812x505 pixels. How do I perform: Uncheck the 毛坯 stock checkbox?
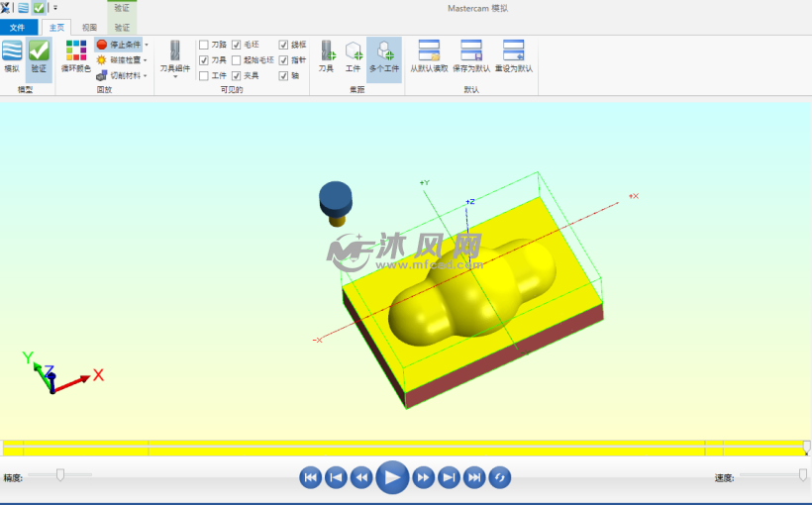tap(236, 46)
